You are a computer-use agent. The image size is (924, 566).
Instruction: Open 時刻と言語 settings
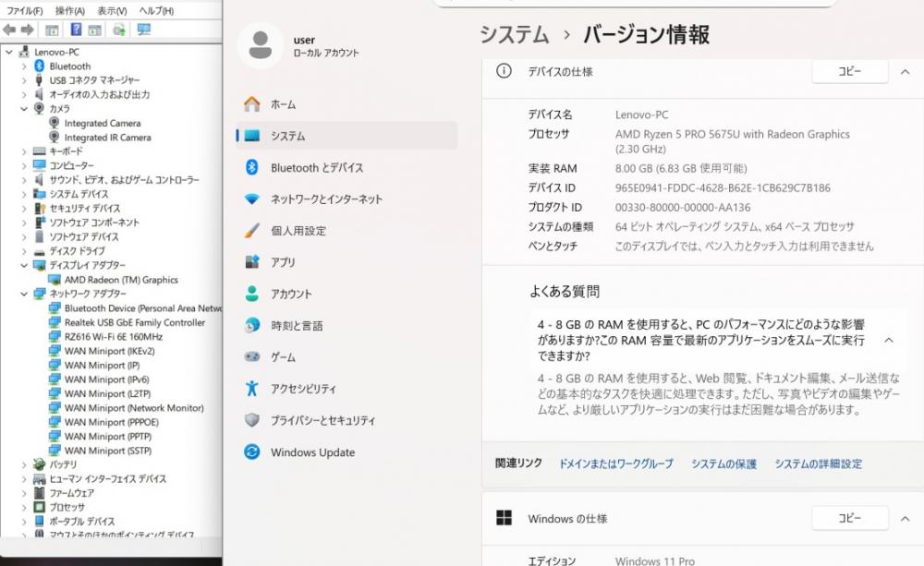pos(346,326)
